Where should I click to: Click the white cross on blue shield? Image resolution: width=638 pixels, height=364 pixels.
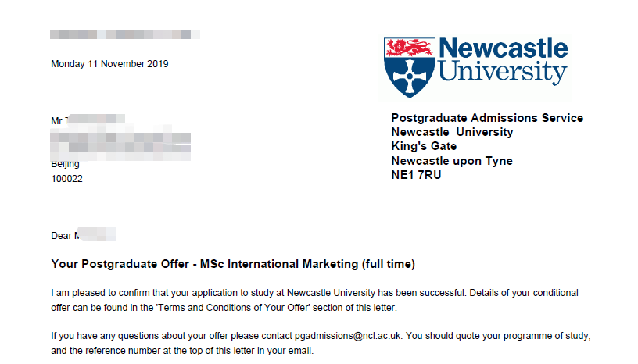410,77
